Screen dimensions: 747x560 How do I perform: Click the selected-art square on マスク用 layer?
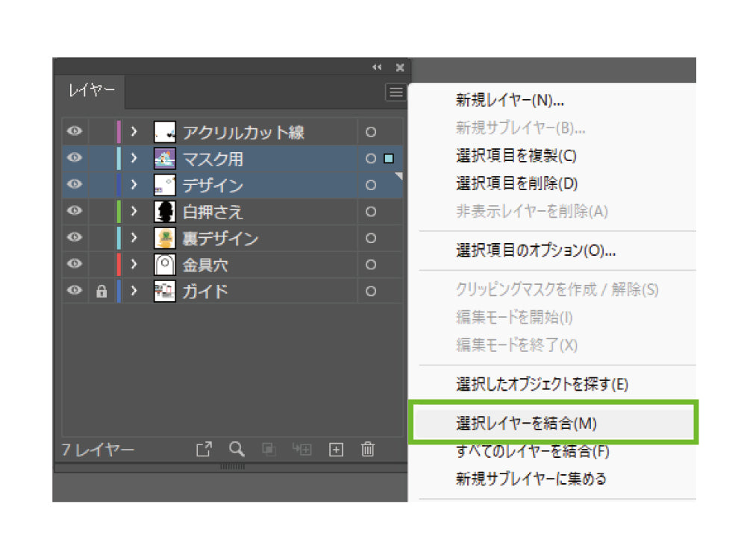tap(389, 159)
